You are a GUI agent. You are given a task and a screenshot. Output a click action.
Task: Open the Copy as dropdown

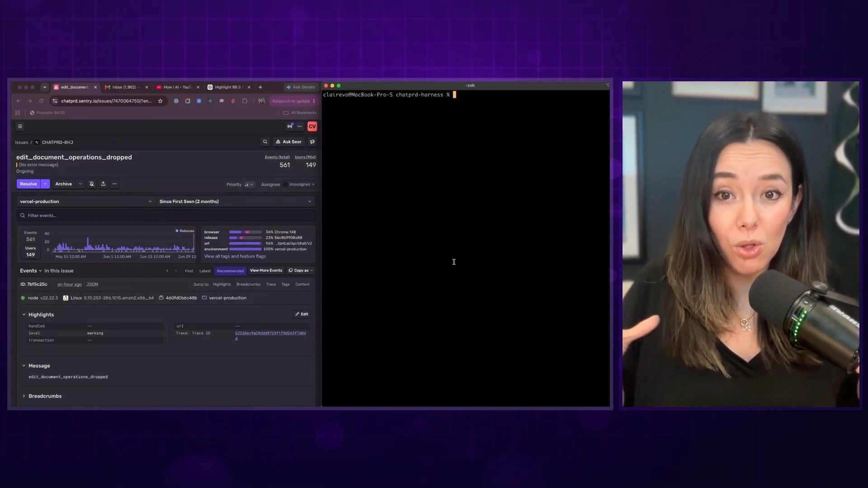click(301, 271)
